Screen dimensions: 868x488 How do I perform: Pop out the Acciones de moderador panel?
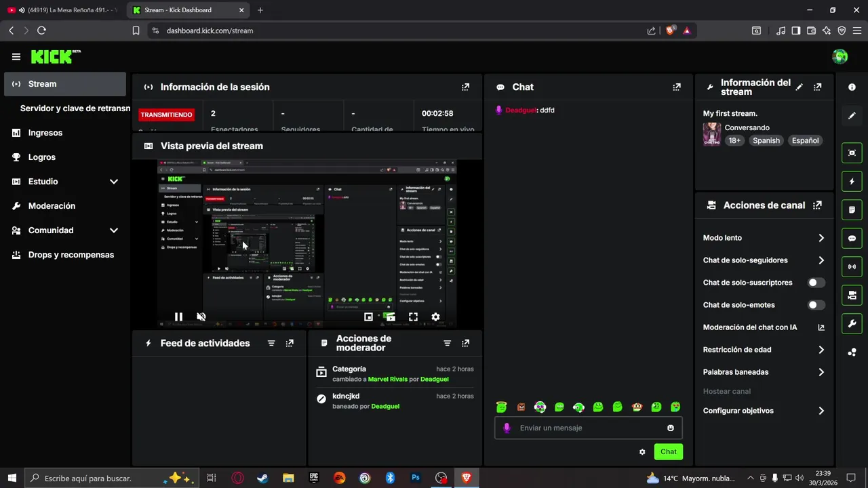(465, 344)
